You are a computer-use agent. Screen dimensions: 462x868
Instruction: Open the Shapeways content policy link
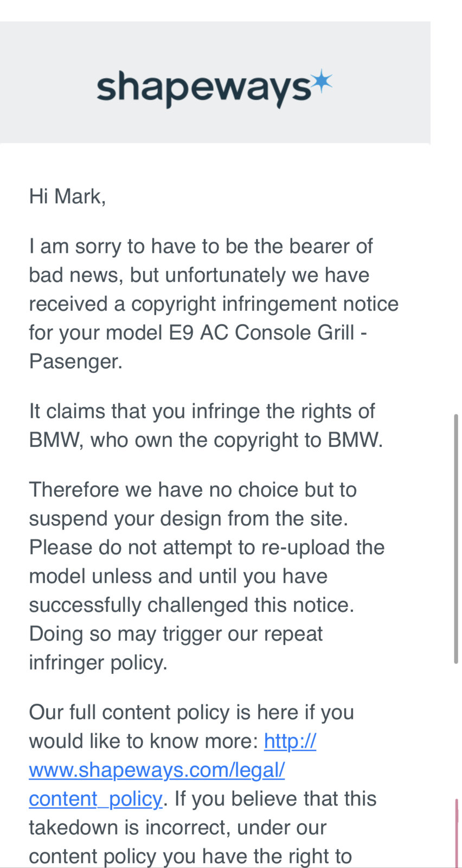156,770
